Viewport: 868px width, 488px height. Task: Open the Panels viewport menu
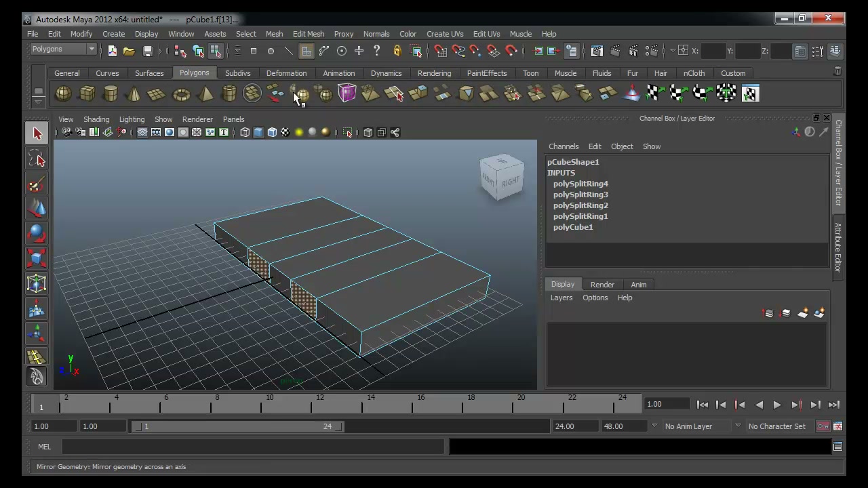tap(233, 119)
